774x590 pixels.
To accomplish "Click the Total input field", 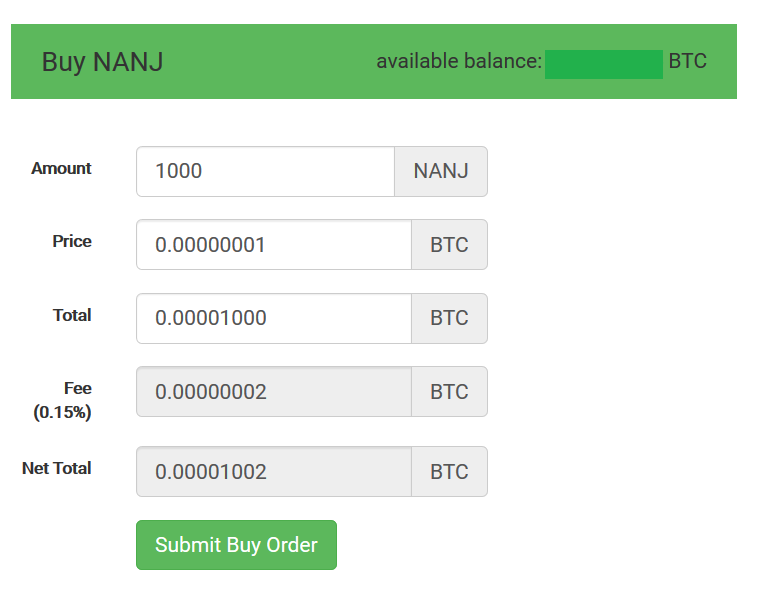I will (x=274, y=318).
